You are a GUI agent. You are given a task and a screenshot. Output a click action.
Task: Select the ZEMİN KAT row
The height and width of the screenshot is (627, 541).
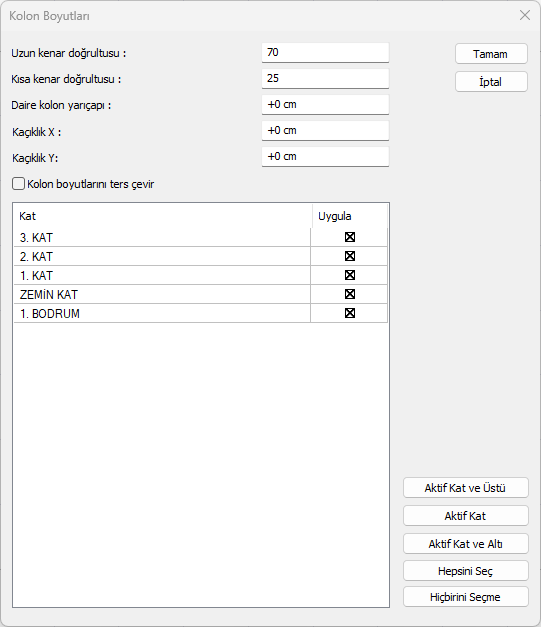click(x=201, y=294)
